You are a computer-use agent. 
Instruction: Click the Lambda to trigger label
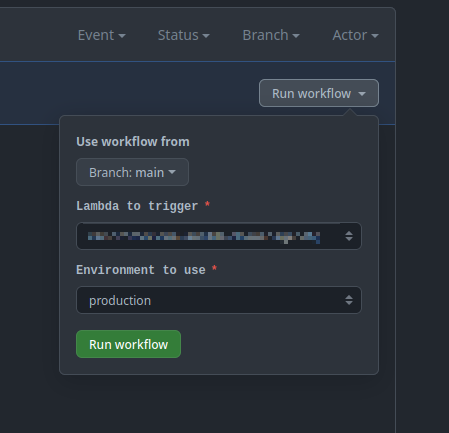tap(137, 206)
